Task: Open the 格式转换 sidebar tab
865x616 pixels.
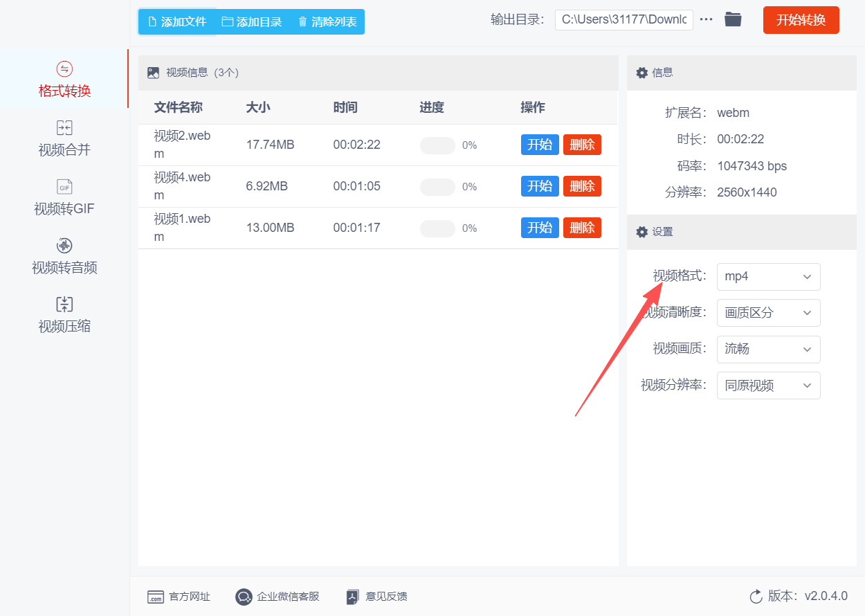Action: coord(64,79)
